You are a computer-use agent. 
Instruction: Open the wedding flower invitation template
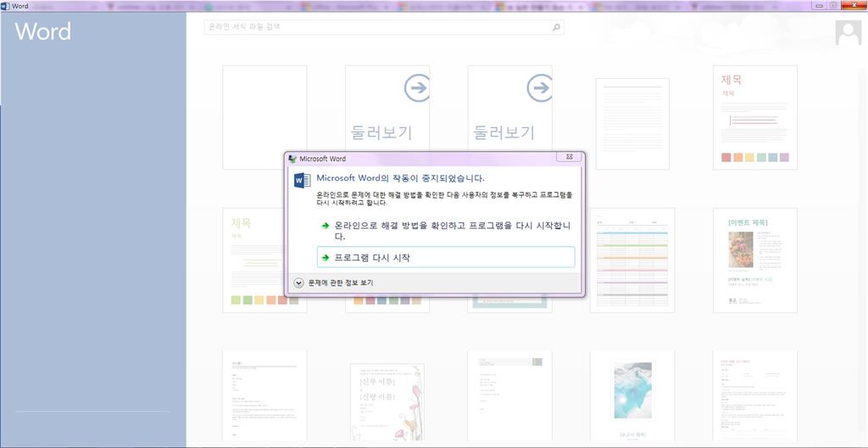pyautogui.click(x=387, y=402)
